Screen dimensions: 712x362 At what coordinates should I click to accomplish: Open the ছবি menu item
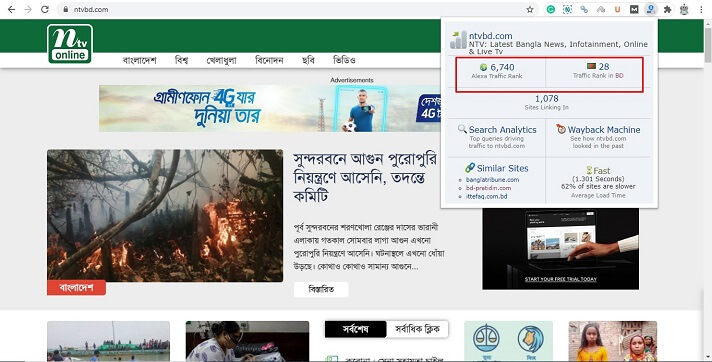[308, 60]
